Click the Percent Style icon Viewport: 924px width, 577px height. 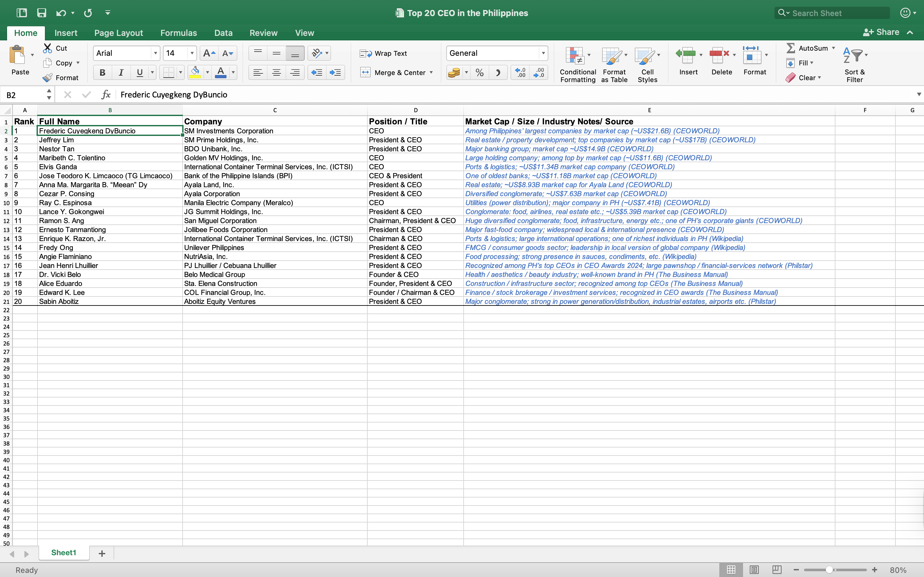[480, 72]
